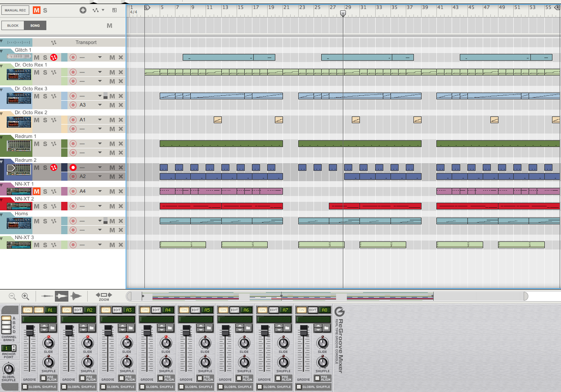
Task: Open patch browser folder icon on channel A1
Action: point(53,328)
